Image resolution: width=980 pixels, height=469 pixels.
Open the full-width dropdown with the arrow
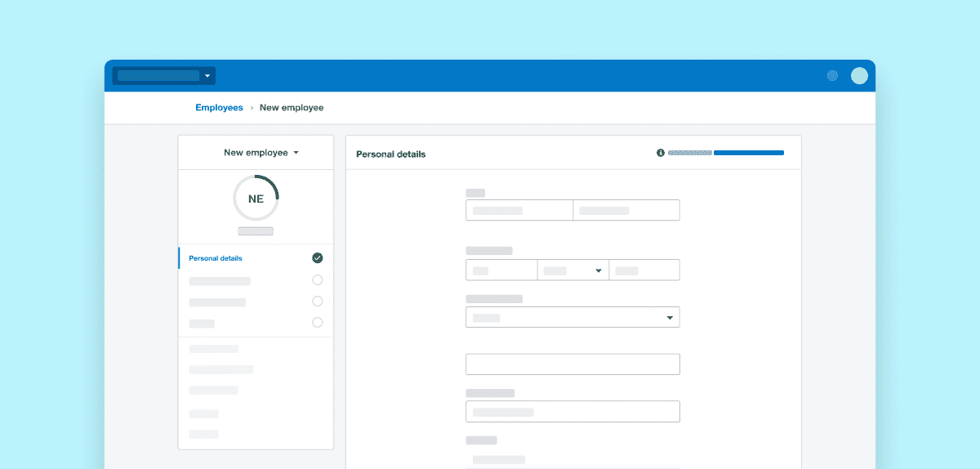(572, 317)
